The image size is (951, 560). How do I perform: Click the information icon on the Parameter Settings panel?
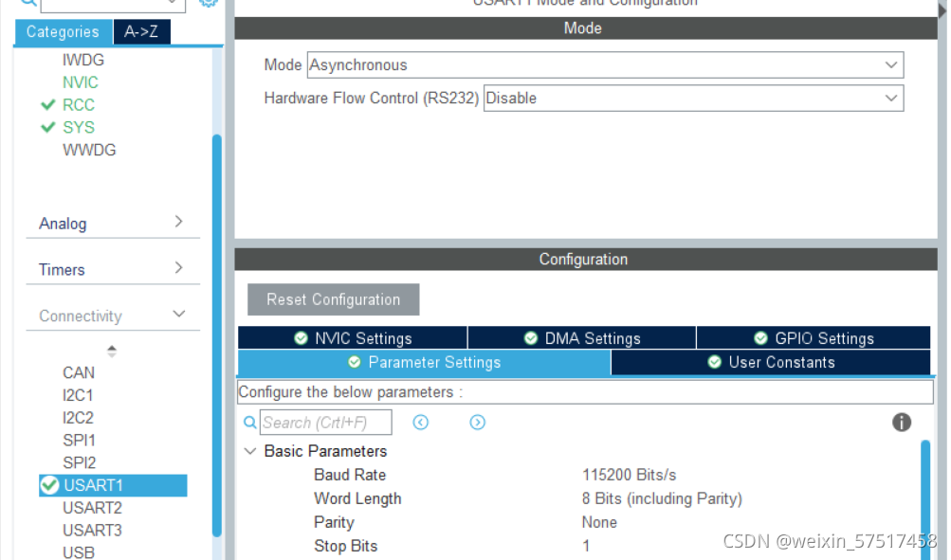coord(901,423)
